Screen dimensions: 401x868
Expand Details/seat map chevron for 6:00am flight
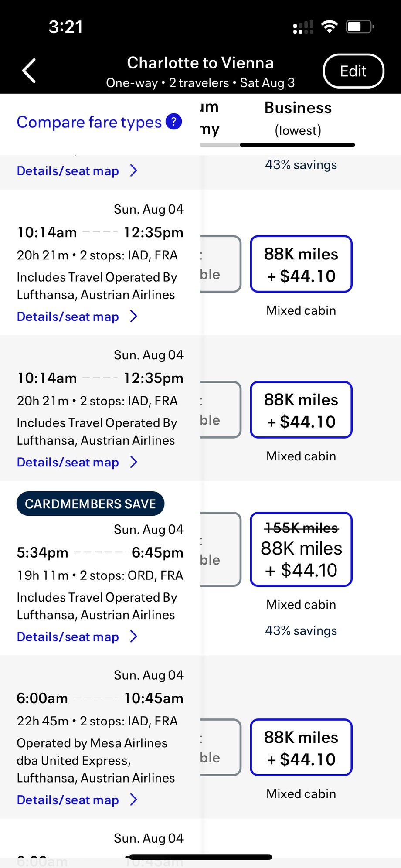[134, 800]
